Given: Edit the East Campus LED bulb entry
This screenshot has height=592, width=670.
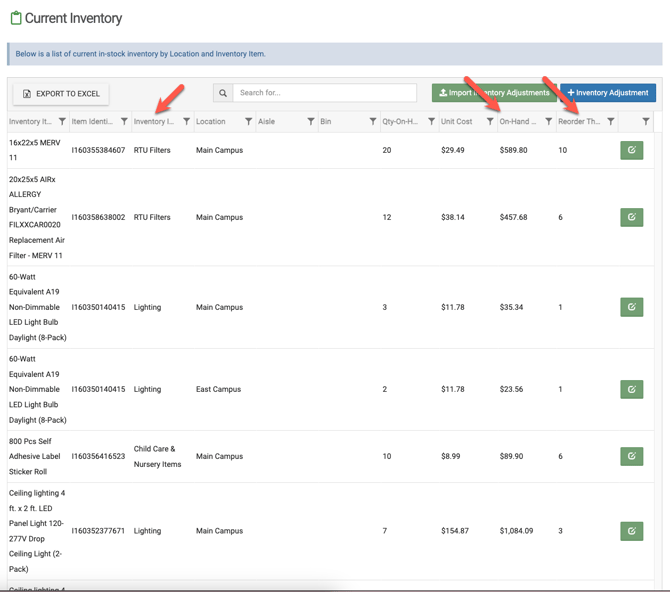Looking at the screenshot, I should tap(631, 389).
